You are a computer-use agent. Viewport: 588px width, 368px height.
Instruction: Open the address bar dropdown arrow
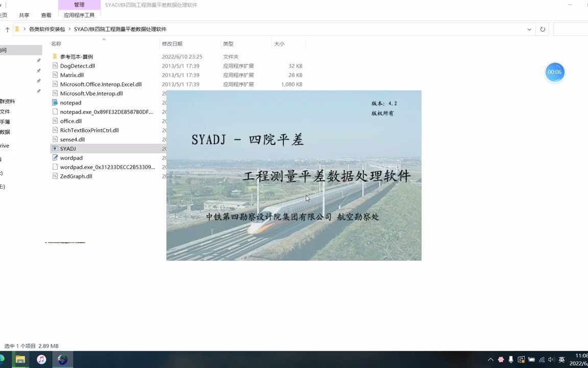click(x=529, y=29)
